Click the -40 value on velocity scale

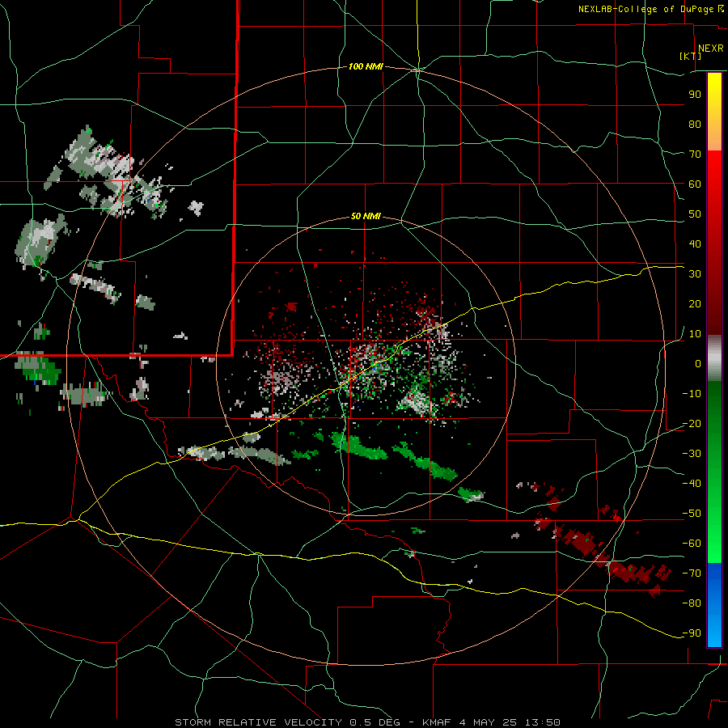[x=692, y=484]
